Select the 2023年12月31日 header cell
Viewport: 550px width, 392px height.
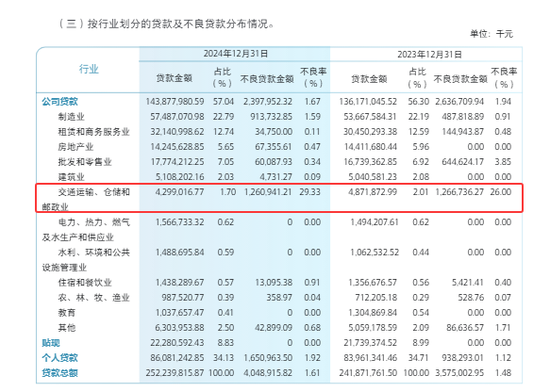point(429,54)
